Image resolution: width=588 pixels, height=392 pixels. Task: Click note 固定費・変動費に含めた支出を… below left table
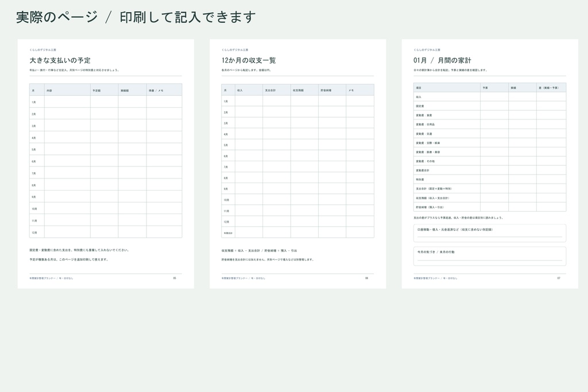click(x=79, y=250)
